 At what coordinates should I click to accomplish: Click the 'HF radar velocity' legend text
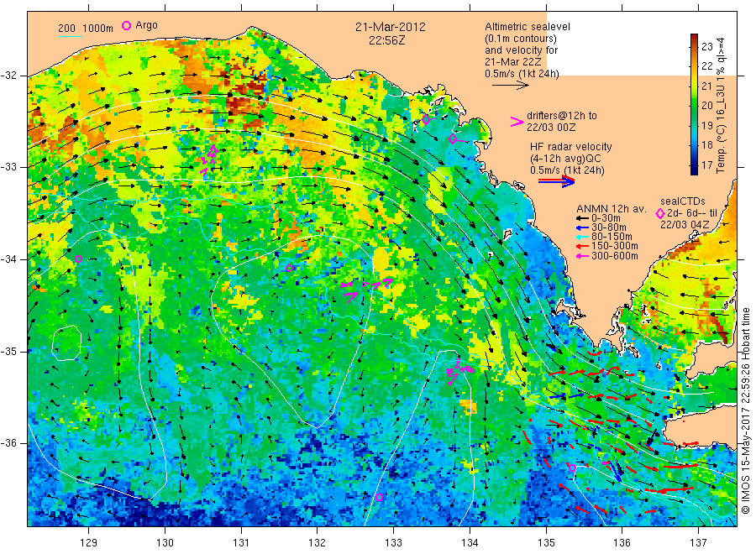click(x=571, y=146)
